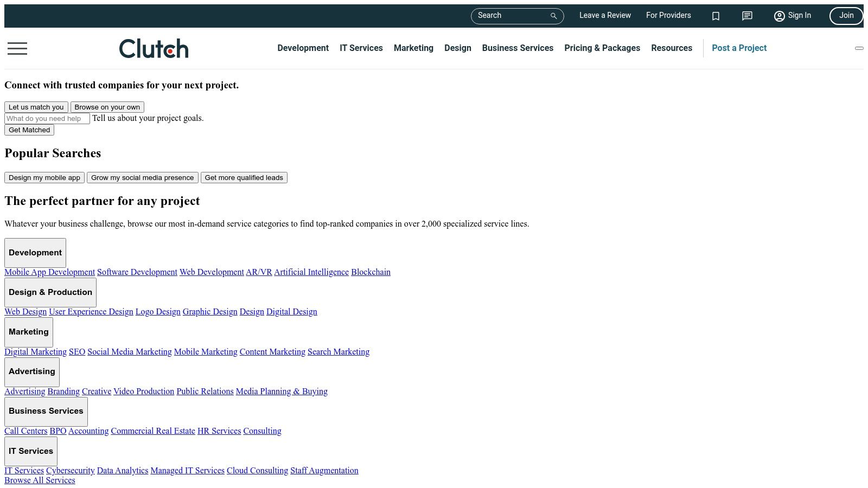
Task: Expand the IT Services category button
Action: [31, 451]
